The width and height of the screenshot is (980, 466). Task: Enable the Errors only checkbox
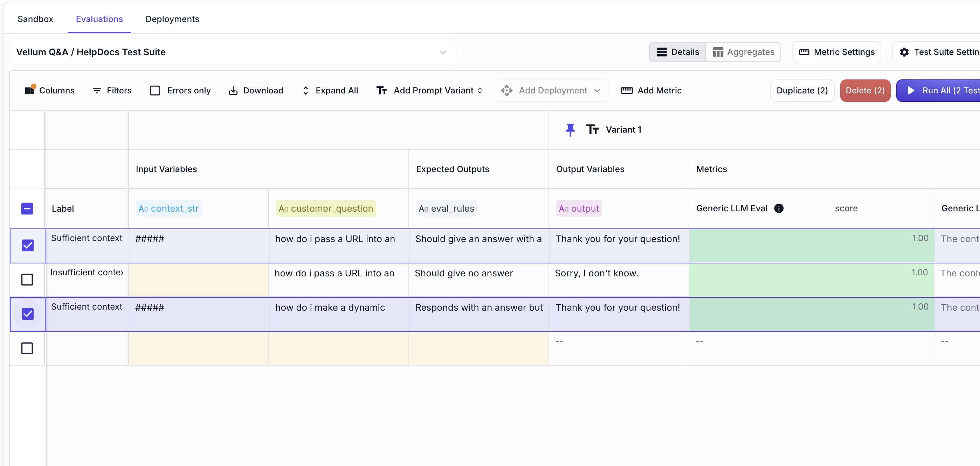pos(155,91)
